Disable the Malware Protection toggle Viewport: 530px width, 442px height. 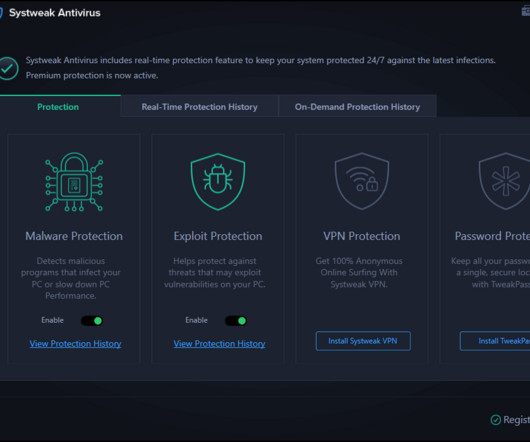92,321
